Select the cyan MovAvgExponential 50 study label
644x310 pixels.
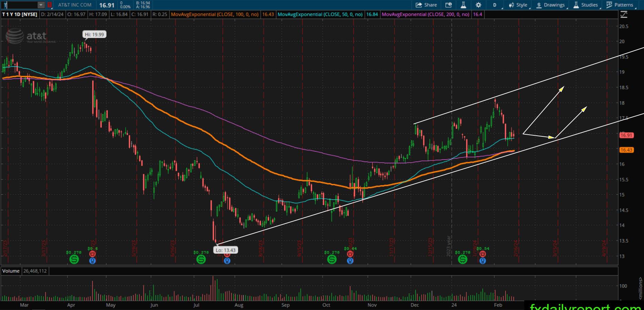[x=320, y=14]
